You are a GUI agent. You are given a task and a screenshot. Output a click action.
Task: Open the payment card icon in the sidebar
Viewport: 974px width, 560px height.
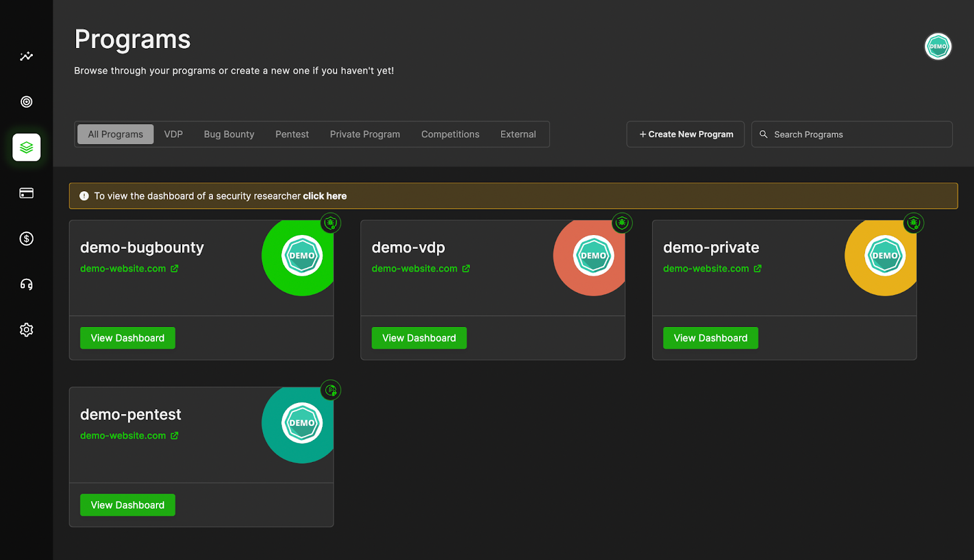pyautogui.click(x=26, y=193)
